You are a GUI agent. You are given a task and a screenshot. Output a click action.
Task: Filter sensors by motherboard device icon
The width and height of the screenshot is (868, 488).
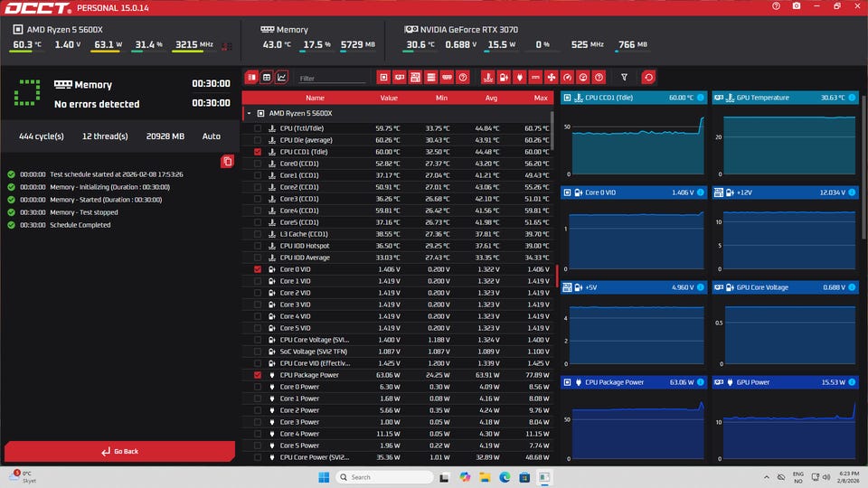(x=415, y=78)
